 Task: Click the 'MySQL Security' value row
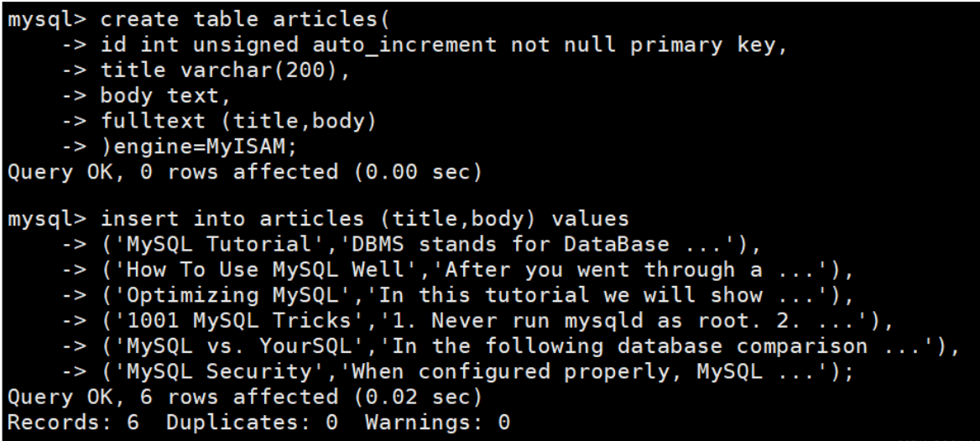click(477, 371)
